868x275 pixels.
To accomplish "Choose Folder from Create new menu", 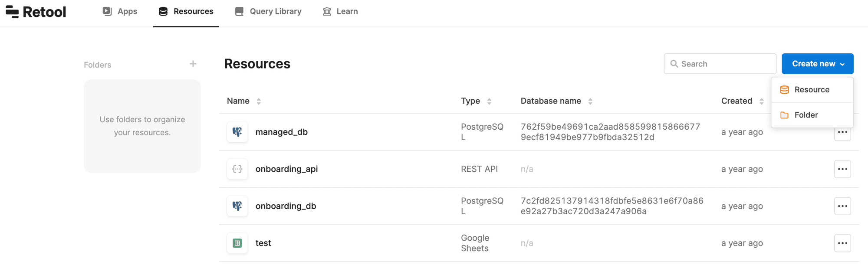I will pos(812,115).
